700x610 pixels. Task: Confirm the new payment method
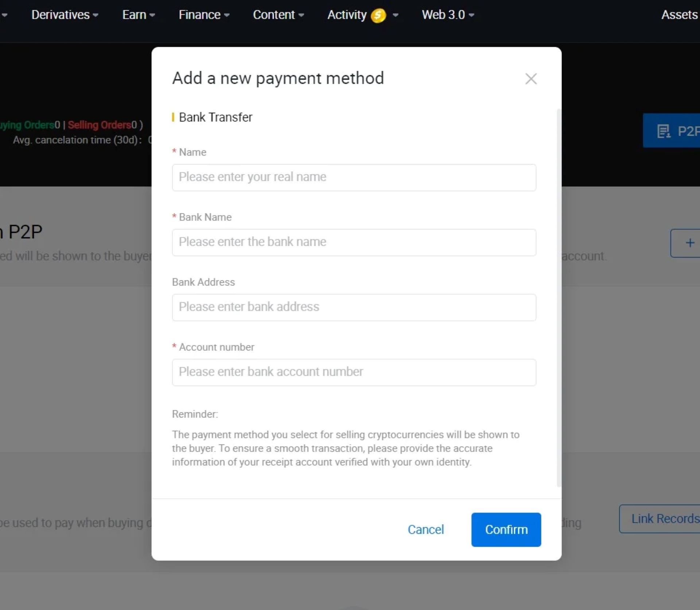[506, 529]
